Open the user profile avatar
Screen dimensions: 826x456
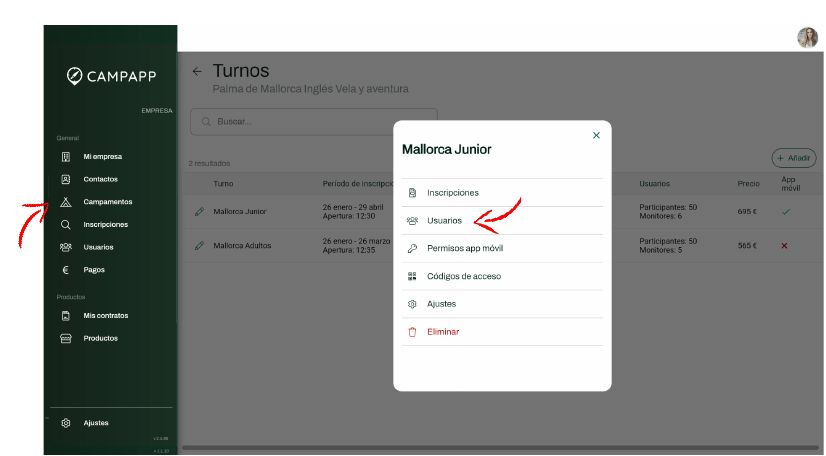pos(807,38)
